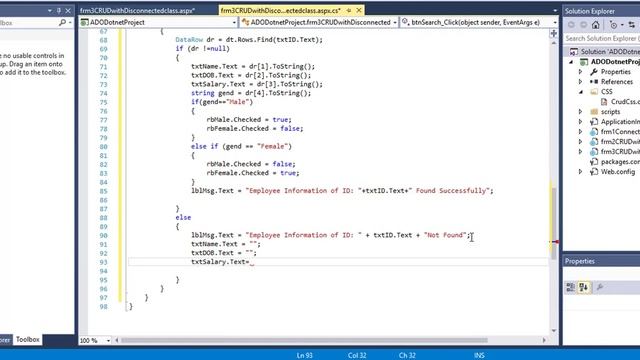The height and width of the screenshot is (360, 640).
Task: Expand the Properties node in Solution Explorer
Action: pyautogui.click(x=580, y=72)
